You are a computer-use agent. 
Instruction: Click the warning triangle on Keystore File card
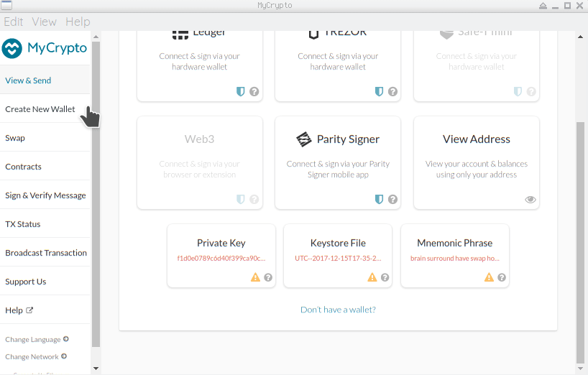(x=372, y=277)
